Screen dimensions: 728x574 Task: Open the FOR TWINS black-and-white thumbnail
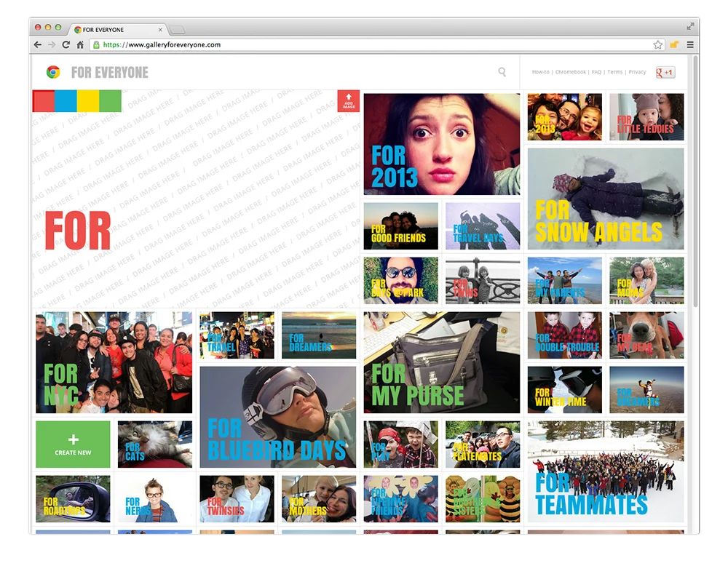(x=483, y=281)
